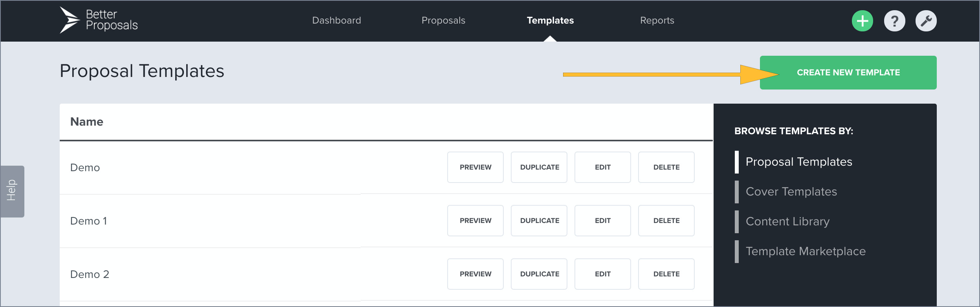
Task: Click the green plus icon
Action: tap(863, 21)
